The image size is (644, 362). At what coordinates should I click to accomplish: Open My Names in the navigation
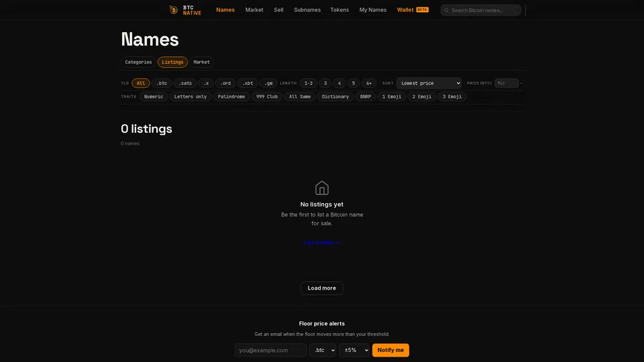coord(373,10)
